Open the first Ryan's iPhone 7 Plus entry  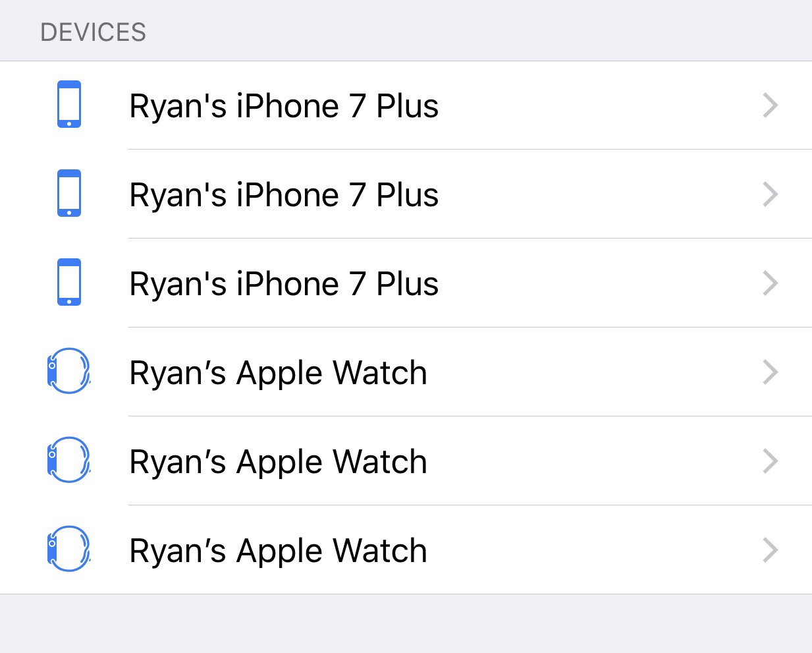point(284,106)
